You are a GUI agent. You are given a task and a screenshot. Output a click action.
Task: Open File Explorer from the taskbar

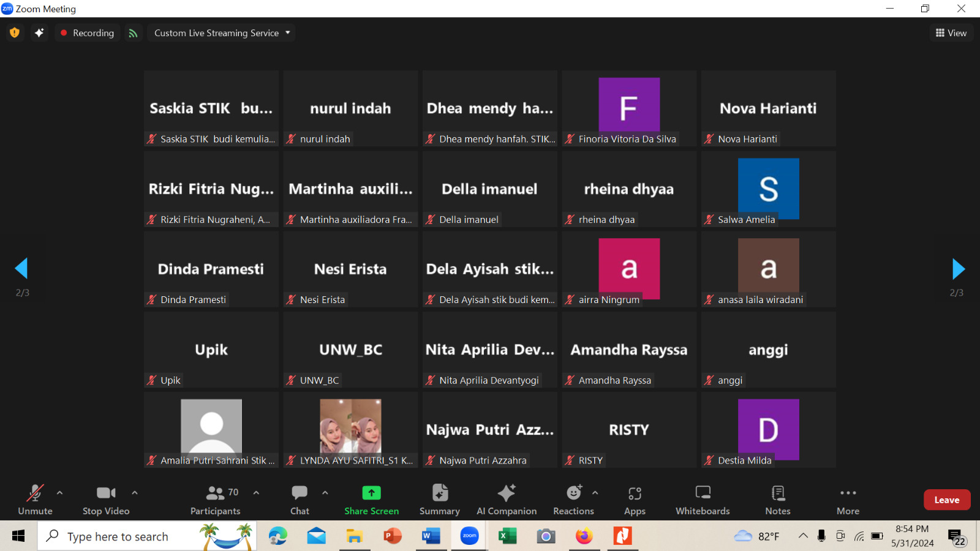point(355,536)
